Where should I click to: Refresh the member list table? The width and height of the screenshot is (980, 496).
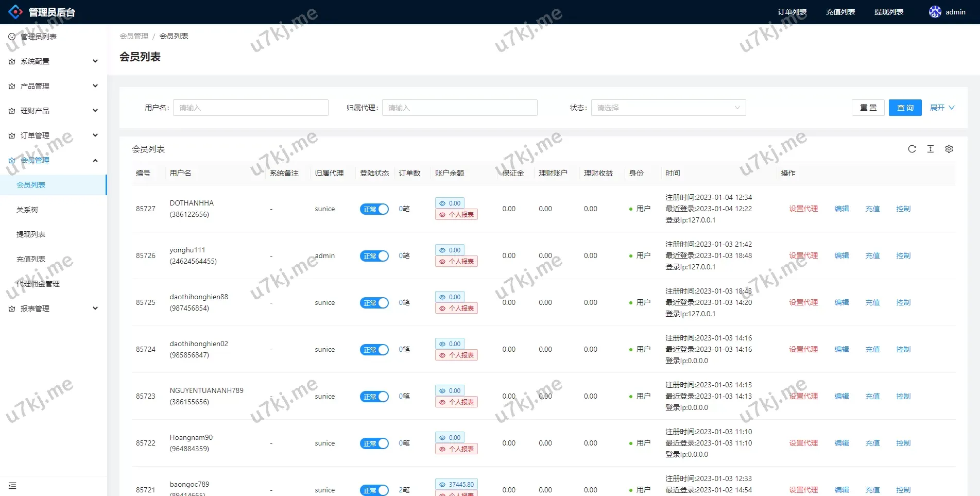point(912,149)
